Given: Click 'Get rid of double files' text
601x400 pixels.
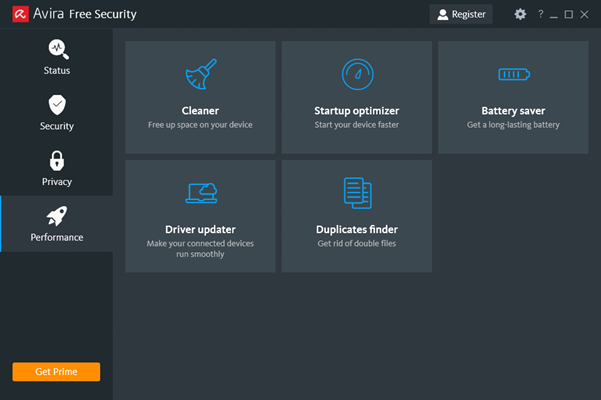Looking at the screenshot, I should tap(356, 243).
